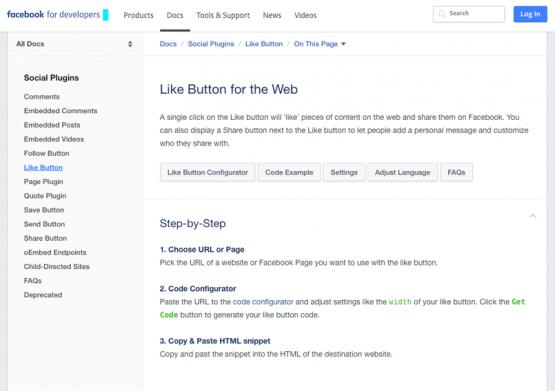The image size is (555, 391).
Task: Open Comments in sidebar
Action: tap(42, 97)
